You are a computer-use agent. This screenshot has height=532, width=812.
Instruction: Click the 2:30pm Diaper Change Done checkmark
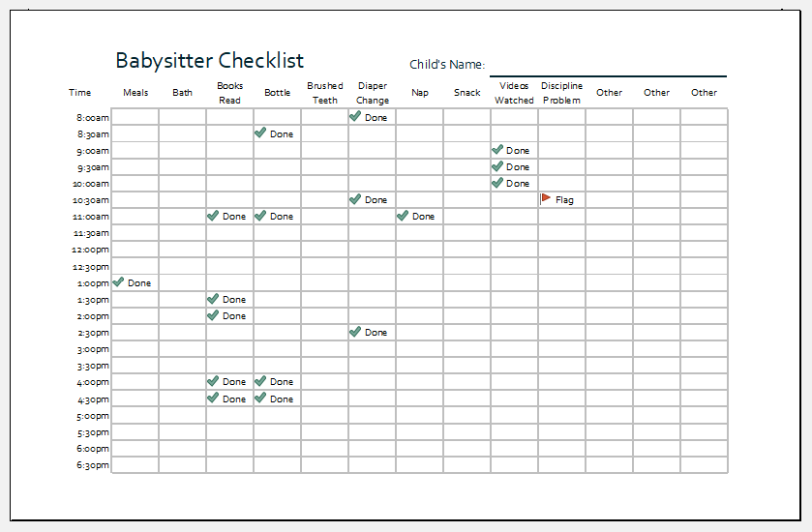click(x=355, y=332)
